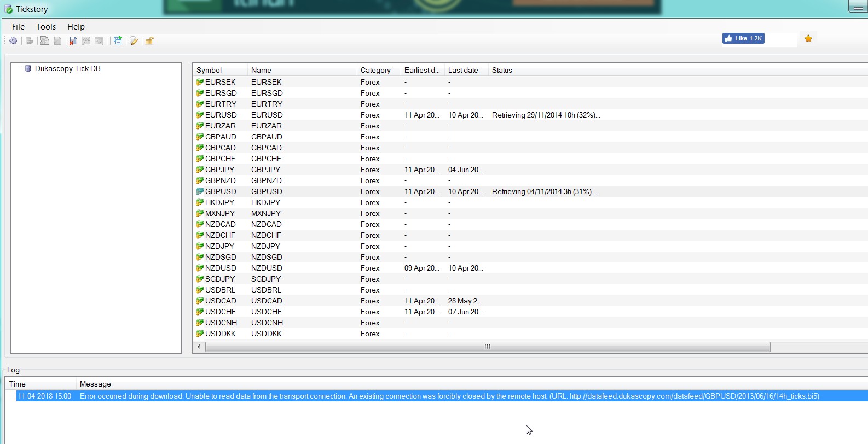Screen dimensions: 868x444
Task: Click the USDCAD symbol row icon
Action: 200,301
